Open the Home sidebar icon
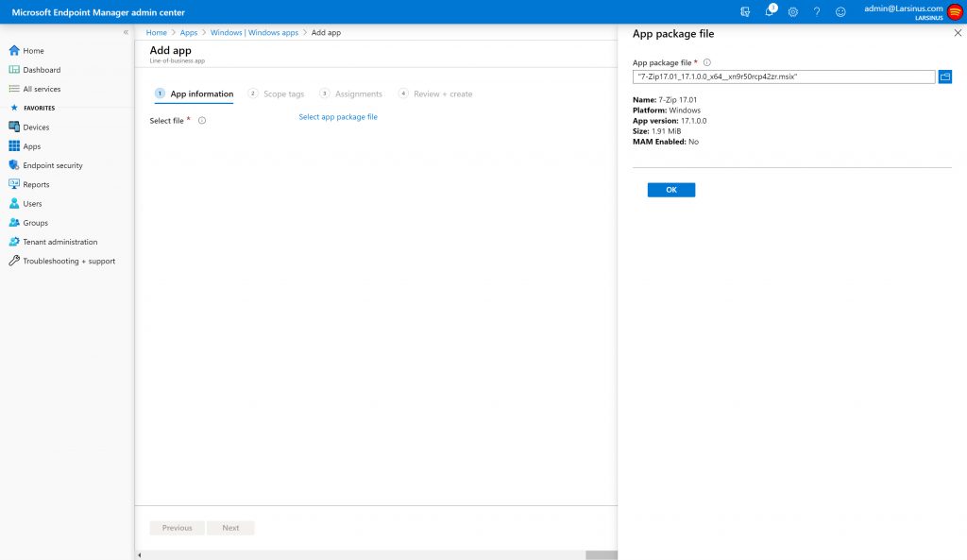967x560 pixels. [x=14, y=51]
